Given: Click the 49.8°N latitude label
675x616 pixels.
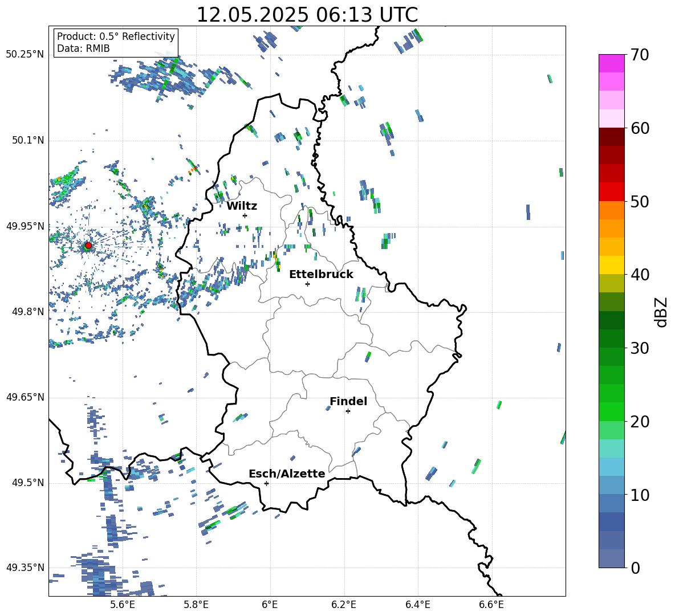Looking at the screenshot, I should coord(28,312).
